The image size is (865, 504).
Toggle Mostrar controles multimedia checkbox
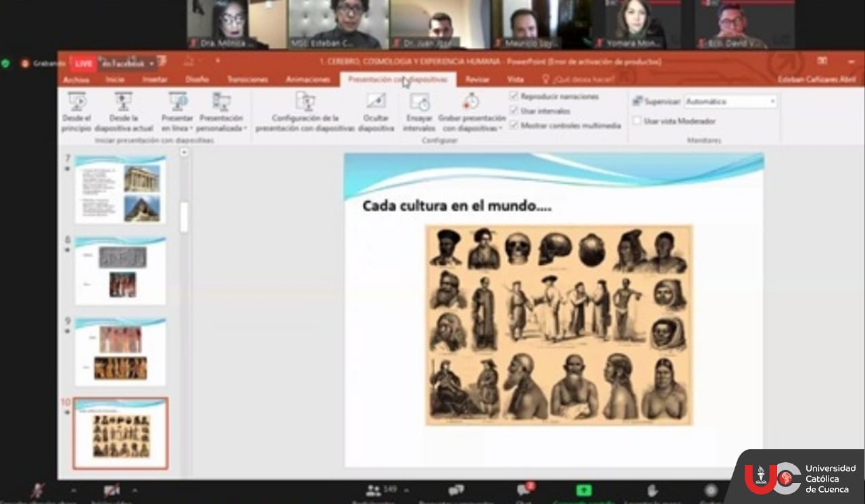tap(514, 125)
